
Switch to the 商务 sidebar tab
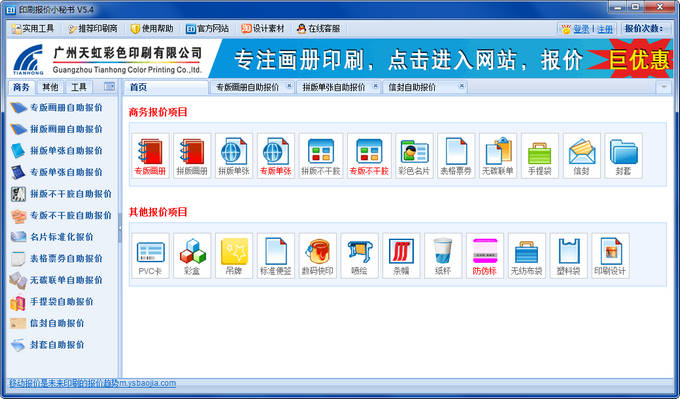21,87
